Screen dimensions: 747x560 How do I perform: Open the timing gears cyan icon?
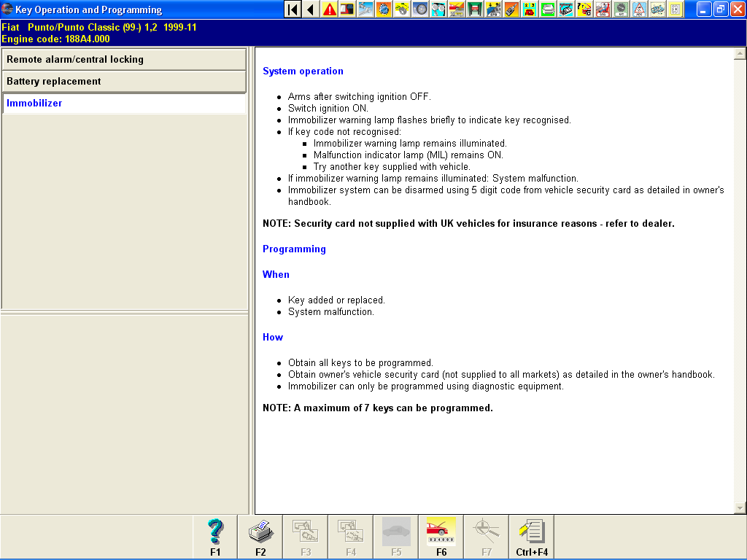point(438,9)
